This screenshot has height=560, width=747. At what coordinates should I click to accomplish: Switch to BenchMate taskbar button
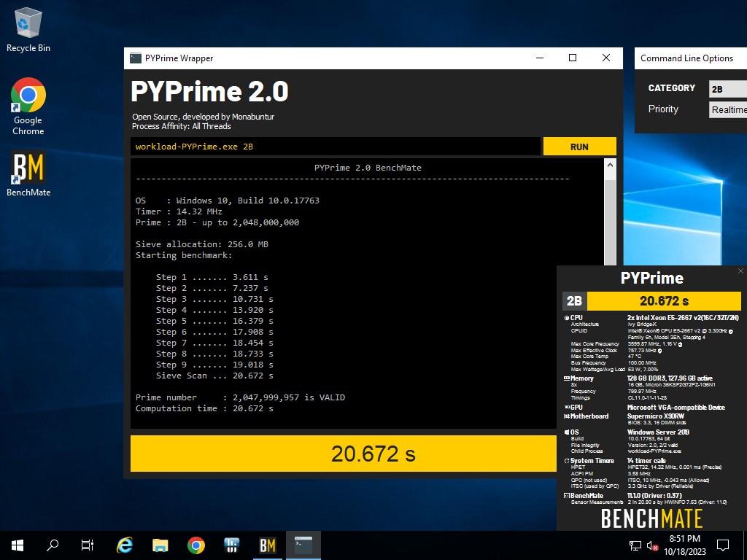point(267,545)
